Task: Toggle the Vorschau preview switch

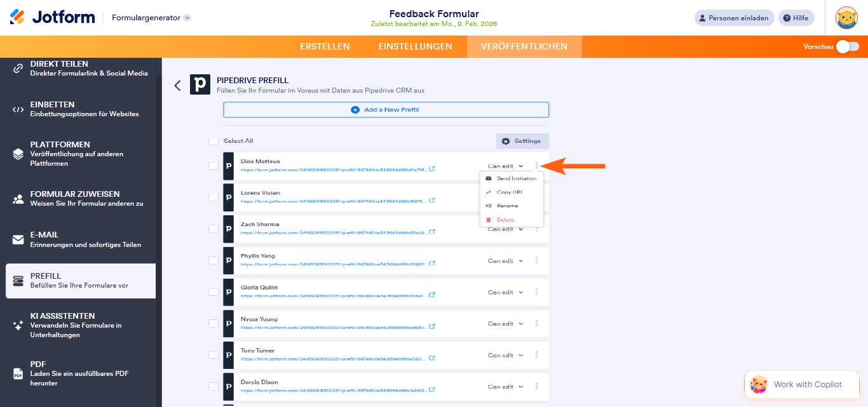Action: tap(847, 46)
